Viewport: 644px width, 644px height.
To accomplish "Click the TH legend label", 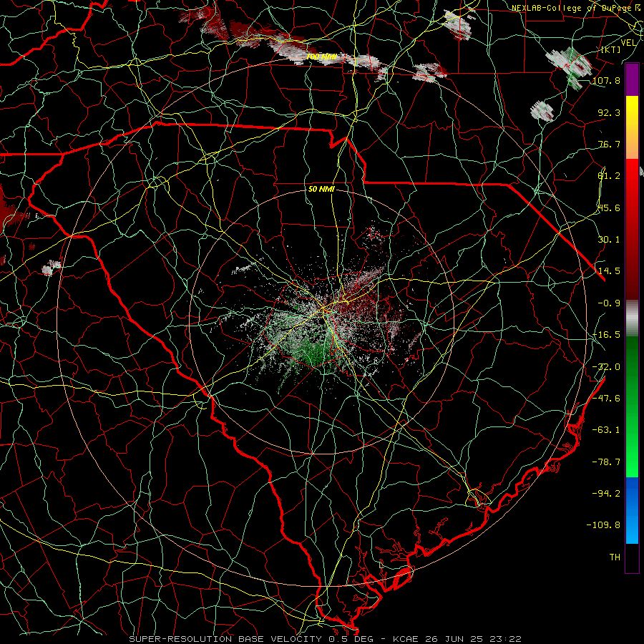I will (x=615, y=557).
